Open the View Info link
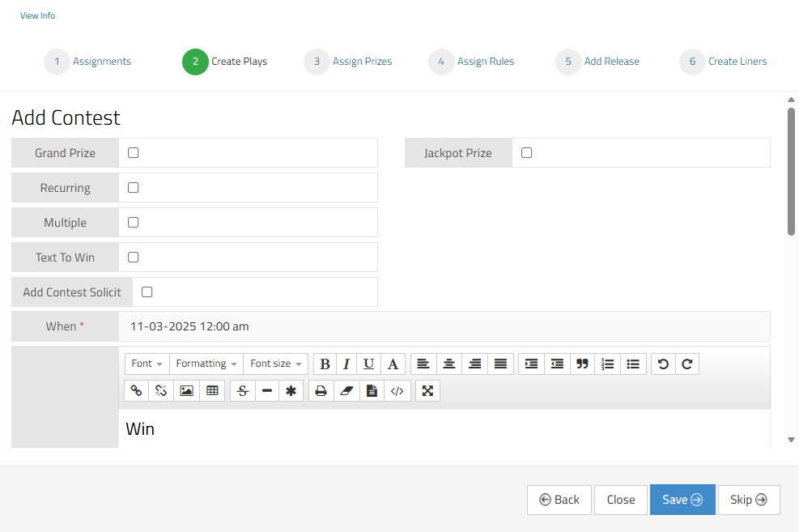The image size is (799, 532). tap(37, 15)
